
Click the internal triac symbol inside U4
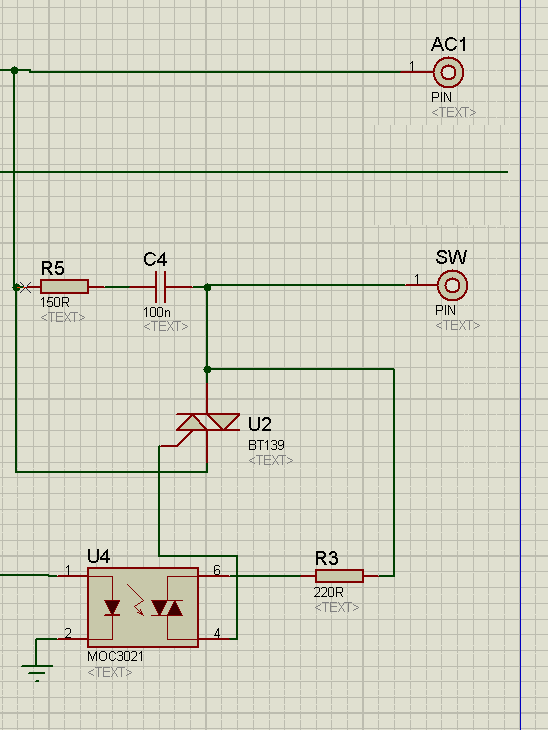pyautogui.click(x=167, y=608)
